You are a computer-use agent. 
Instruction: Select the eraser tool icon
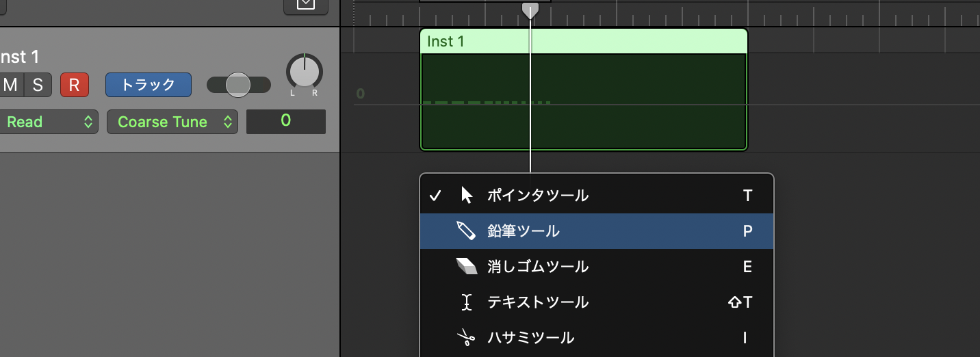point(466,267)
